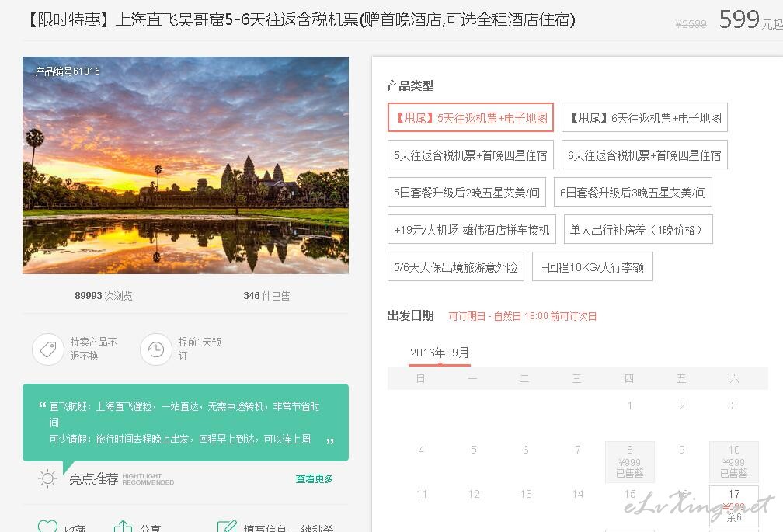Select 【甩尾】5天往返机票+电子地图 option
The height and width of the screenshot is (532, 783).
[x=471, y=118]
